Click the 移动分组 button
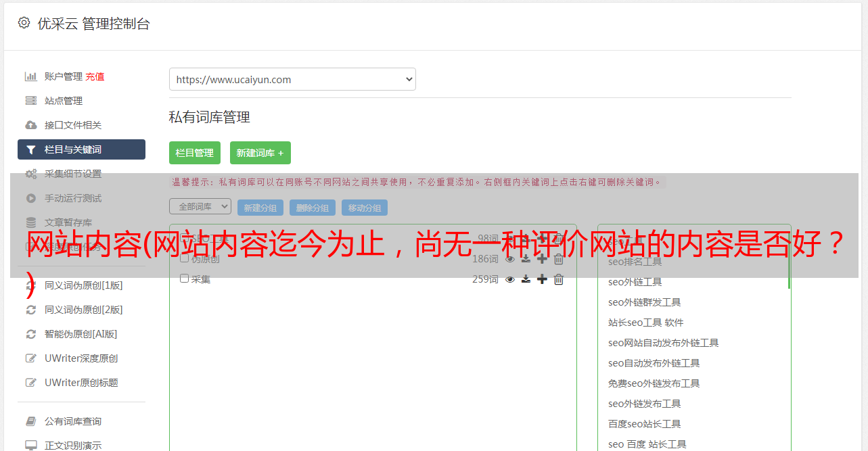This screenshot has width=868, height=451. tap(365, 208)
